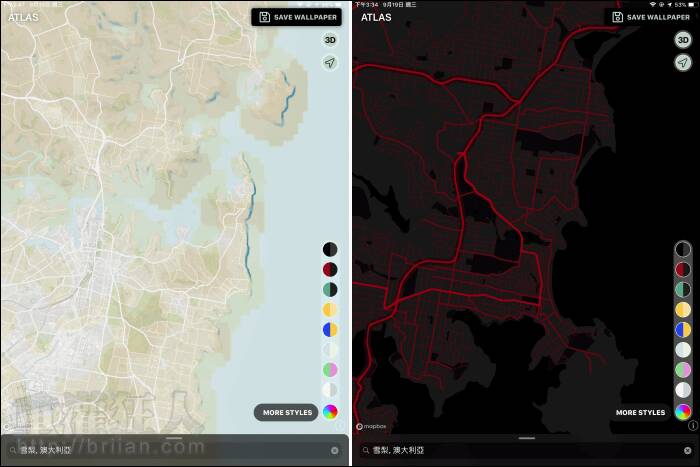Toggle 3D view in the right dark map
Image resolution: width=700 pixels, height=467 pixels.
click(x=683, y=40)
